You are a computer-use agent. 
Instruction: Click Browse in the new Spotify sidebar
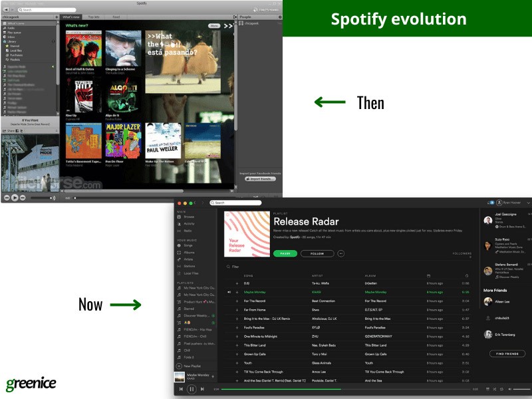(189, 217)
